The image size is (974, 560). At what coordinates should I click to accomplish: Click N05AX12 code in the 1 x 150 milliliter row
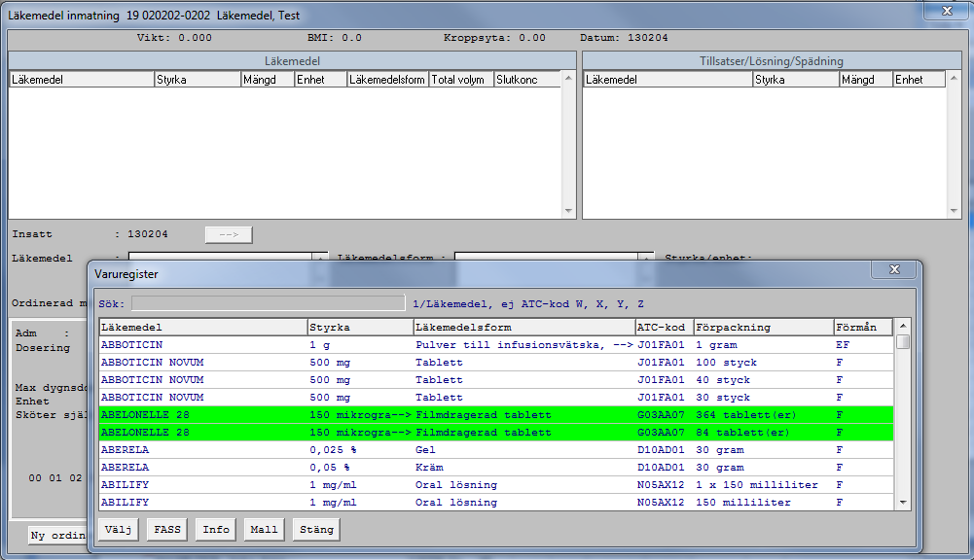pyautogui.click(x=661, y=484)
